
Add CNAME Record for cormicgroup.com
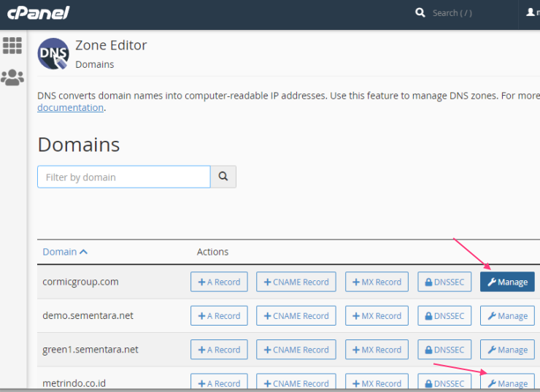[296, 282]
